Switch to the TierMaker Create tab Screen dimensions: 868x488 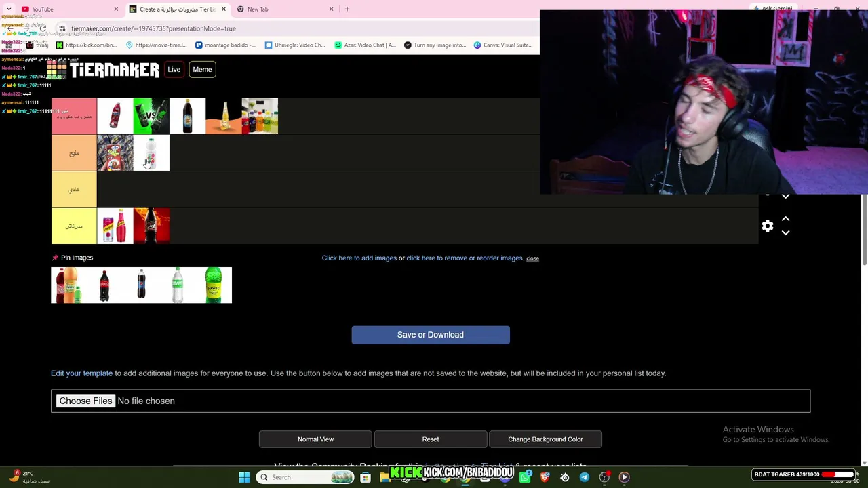coord(178,9)
